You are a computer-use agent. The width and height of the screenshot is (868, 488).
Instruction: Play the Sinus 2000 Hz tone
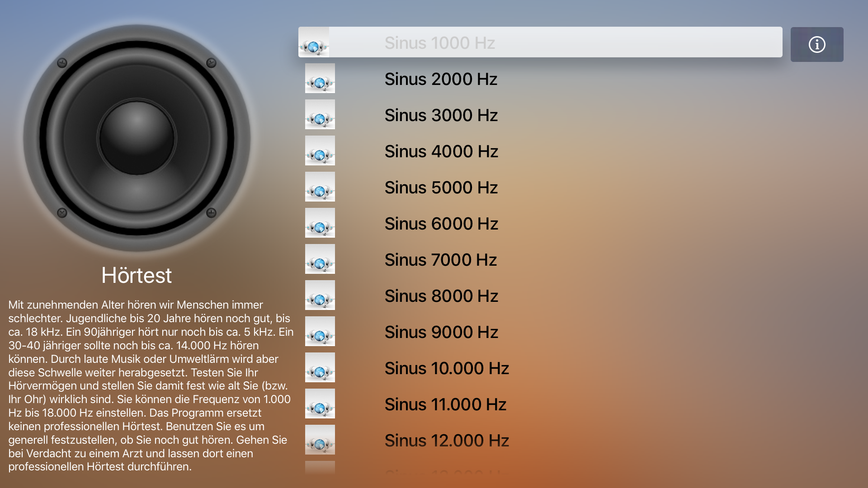click(540, 79)
